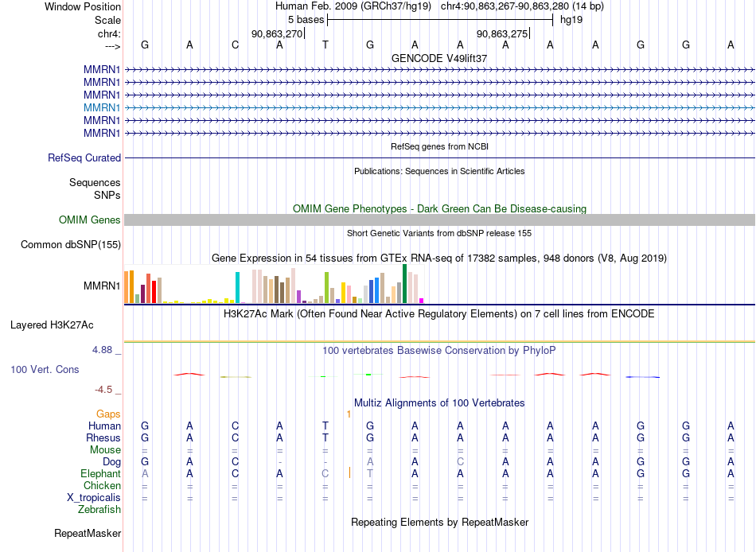The image size is (756, 552).
Task: Open the RefSeq Curated track label
Action: click(84, 157)
